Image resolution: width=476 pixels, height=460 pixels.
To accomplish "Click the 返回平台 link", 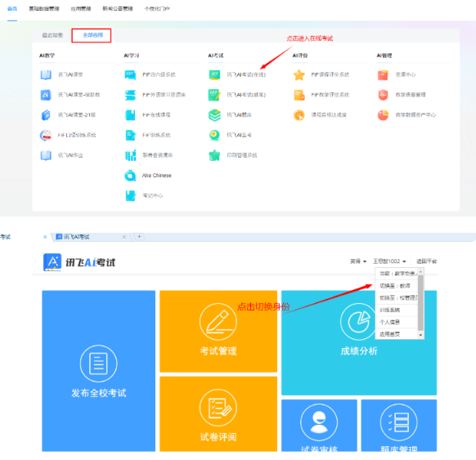I will point(426,261).
